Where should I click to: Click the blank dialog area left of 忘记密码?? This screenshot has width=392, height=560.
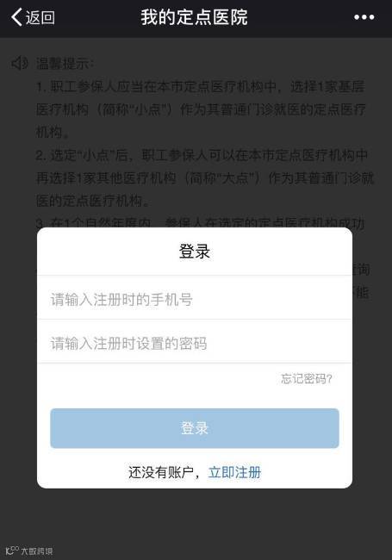click(157, 378)
